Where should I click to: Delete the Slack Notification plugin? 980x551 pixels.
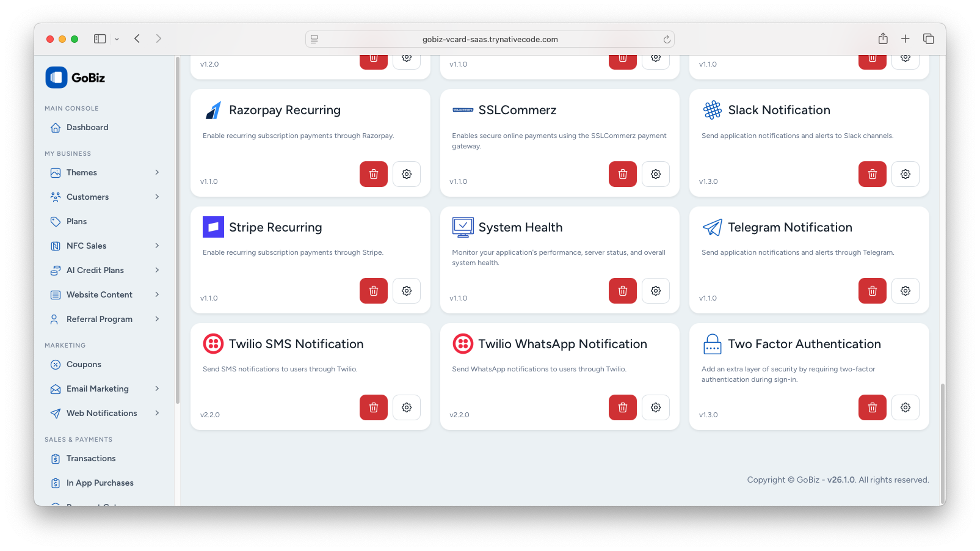[x=873, y=174]
